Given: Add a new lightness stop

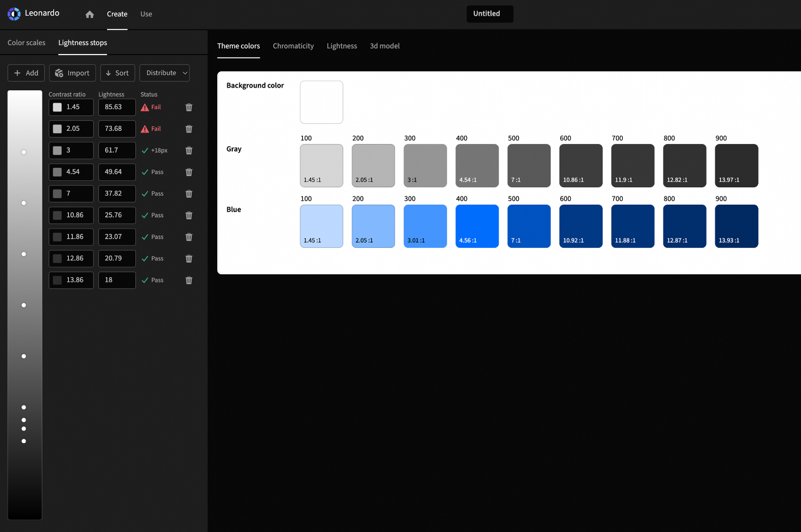Looking at the screenshot, I should tap(26, 73).
